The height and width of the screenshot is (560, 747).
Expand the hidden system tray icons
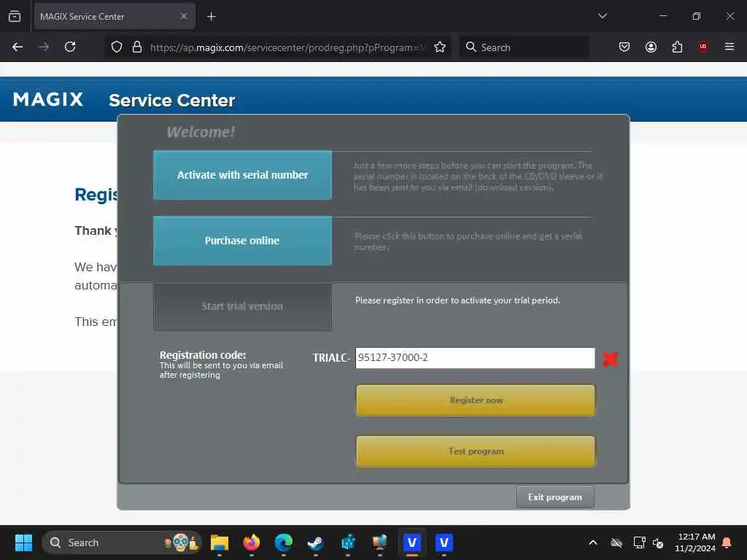pos(593,542)
